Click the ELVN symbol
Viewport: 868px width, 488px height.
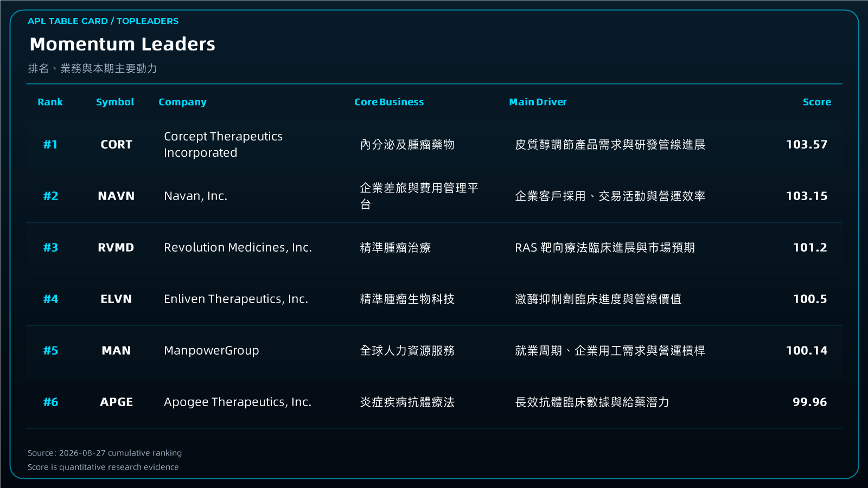click(x=116, y=299)
